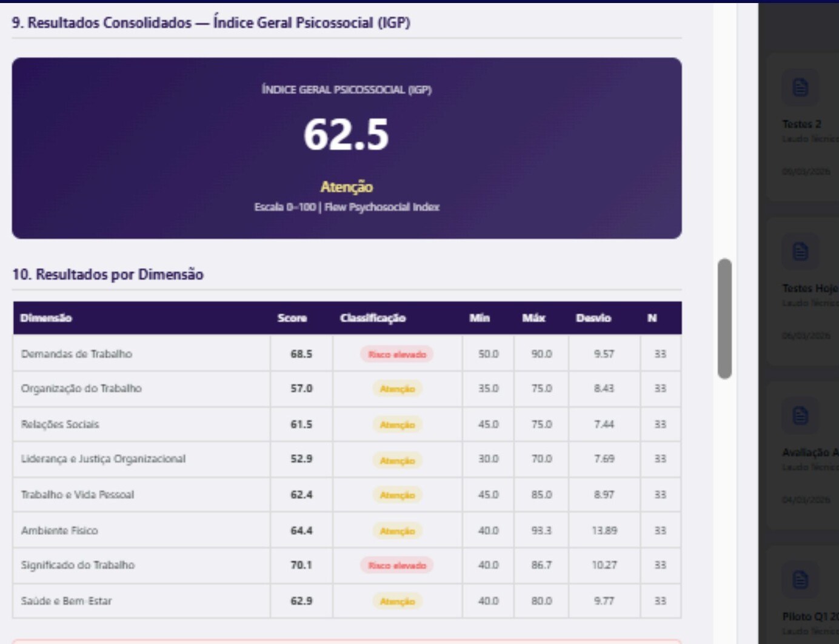Click the document icon above the Avaliação card
The image size is (839, 644).
tap(800, 415)
